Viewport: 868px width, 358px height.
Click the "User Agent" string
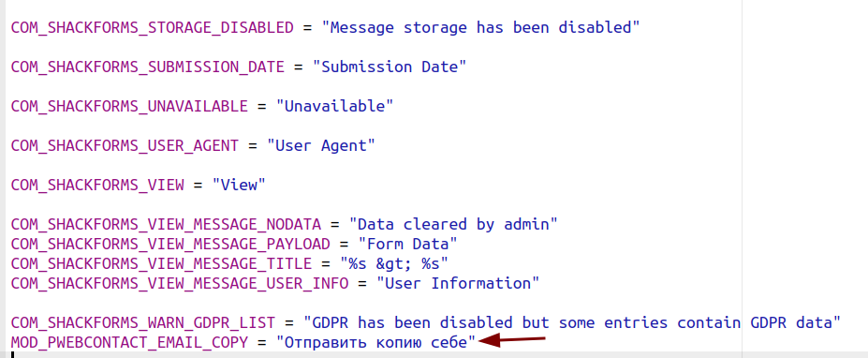(321, 146)
